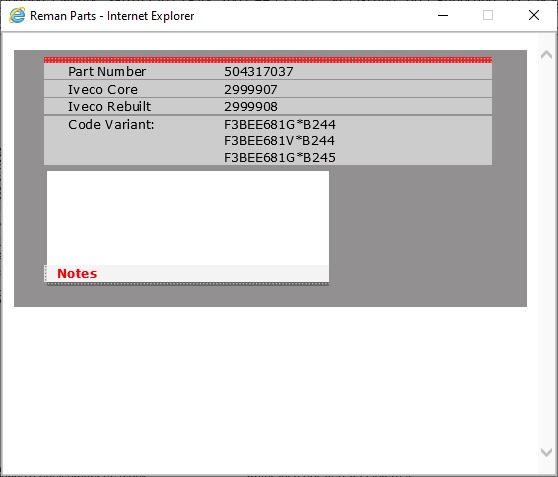Select the Notes heading
Image resolution: width=558 pixels, height=477 pixels.
click(x=77, y=273)
